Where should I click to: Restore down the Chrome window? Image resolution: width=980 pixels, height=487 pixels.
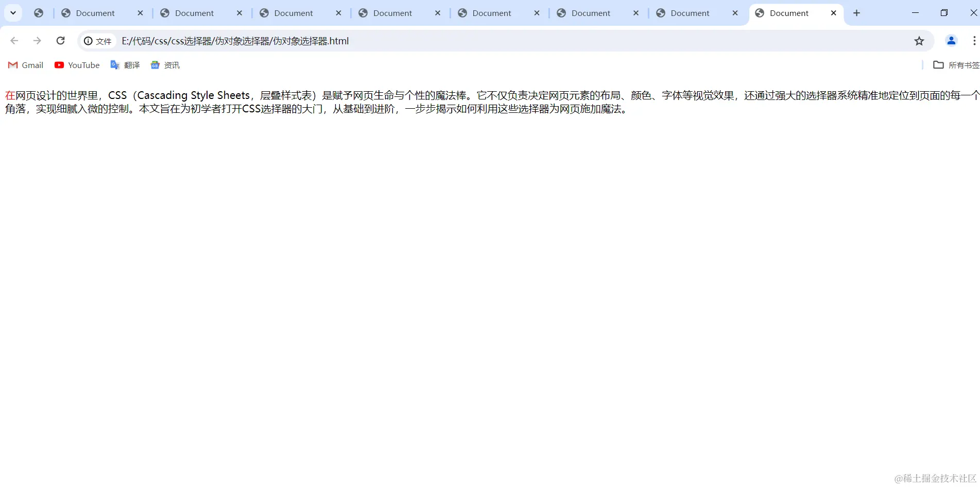pos(944,13)
